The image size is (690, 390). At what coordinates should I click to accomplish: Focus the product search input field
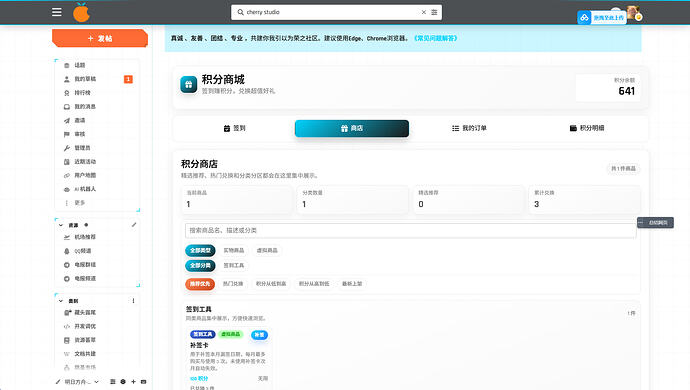point(410,230)
